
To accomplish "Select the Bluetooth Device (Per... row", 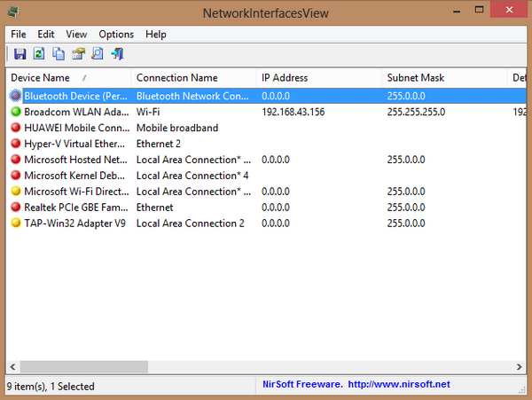I will click(266, 96).
